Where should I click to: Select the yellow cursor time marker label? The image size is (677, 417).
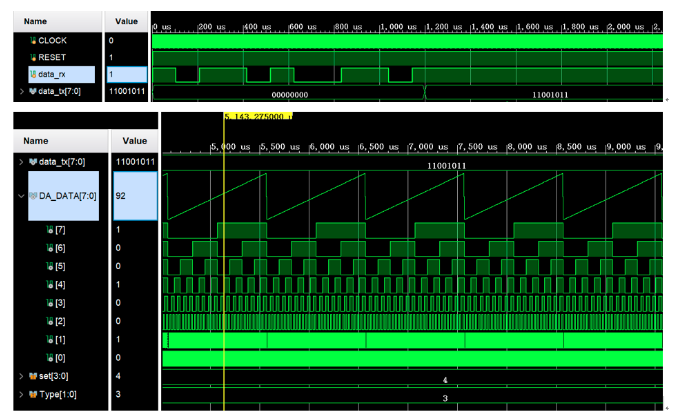point(258,116)
